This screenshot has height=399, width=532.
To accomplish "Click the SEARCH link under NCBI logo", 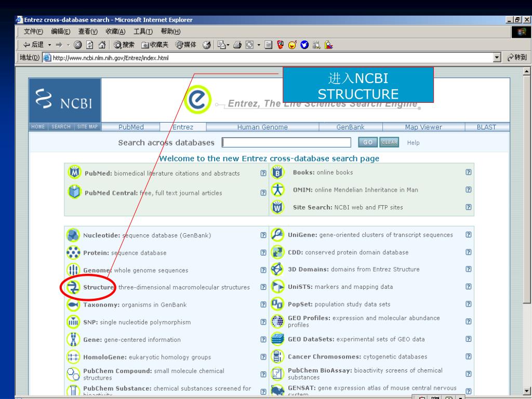I will tap(61, 127).
